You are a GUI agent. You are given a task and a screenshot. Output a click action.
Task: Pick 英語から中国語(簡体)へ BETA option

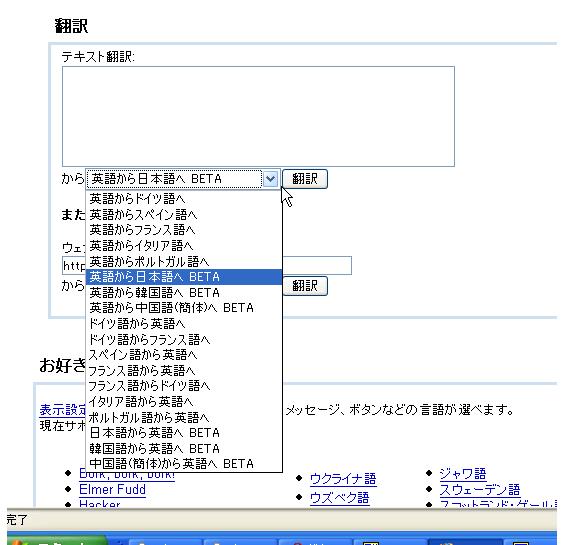tap(184, 308)
